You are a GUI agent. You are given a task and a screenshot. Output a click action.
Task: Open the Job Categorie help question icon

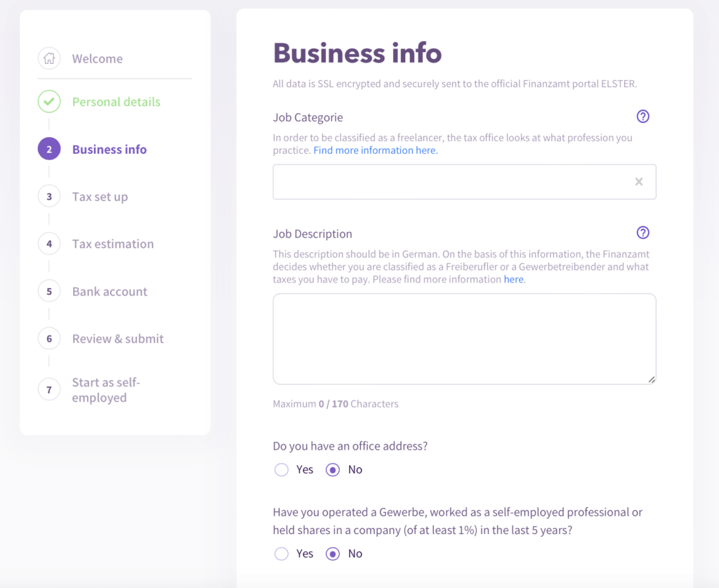(642, 117)
